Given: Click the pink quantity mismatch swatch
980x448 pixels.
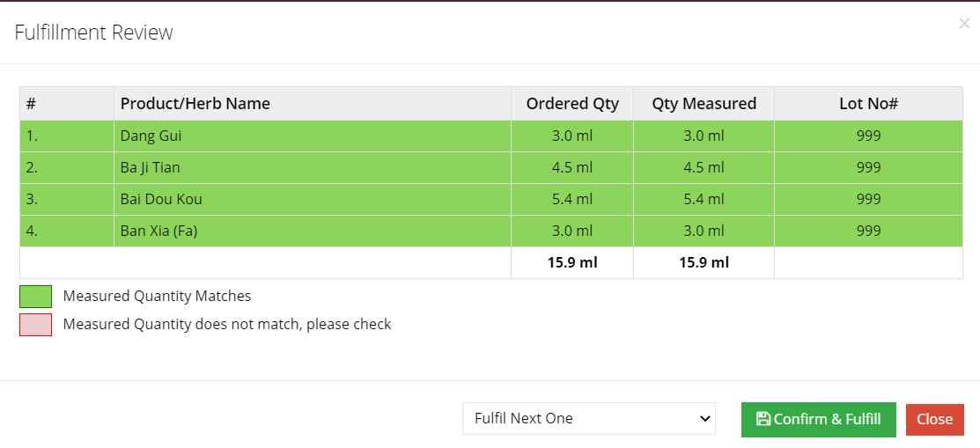Looking at the screenshot, I should point(35,325).
